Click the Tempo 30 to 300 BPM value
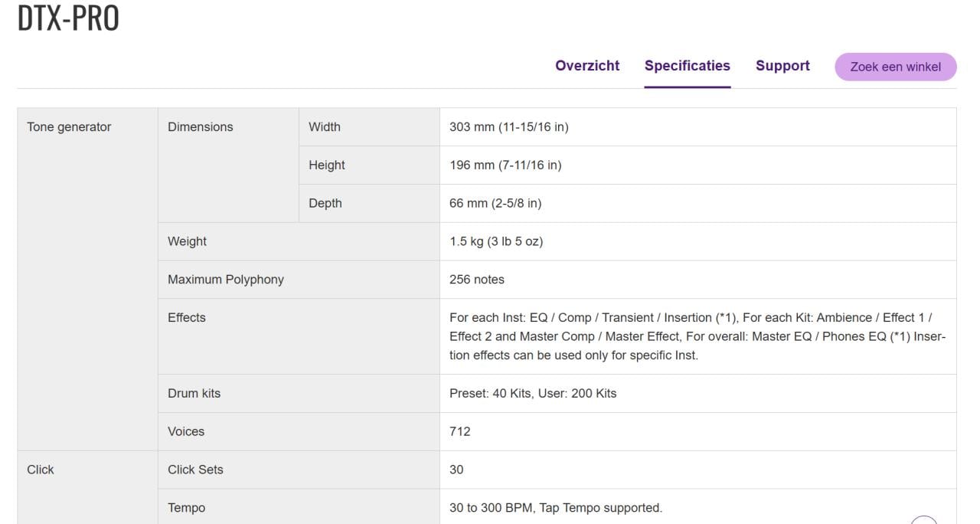 [x=555, y=508]
